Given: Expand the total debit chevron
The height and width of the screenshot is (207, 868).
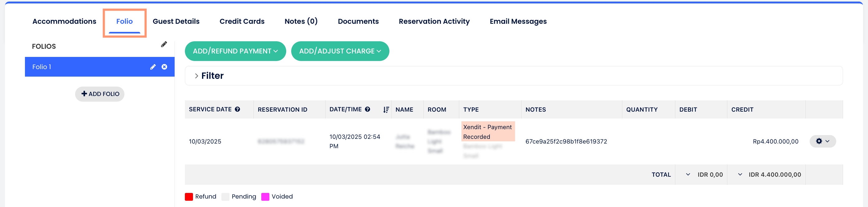Looking at the screenshot, I should [688, 174].
